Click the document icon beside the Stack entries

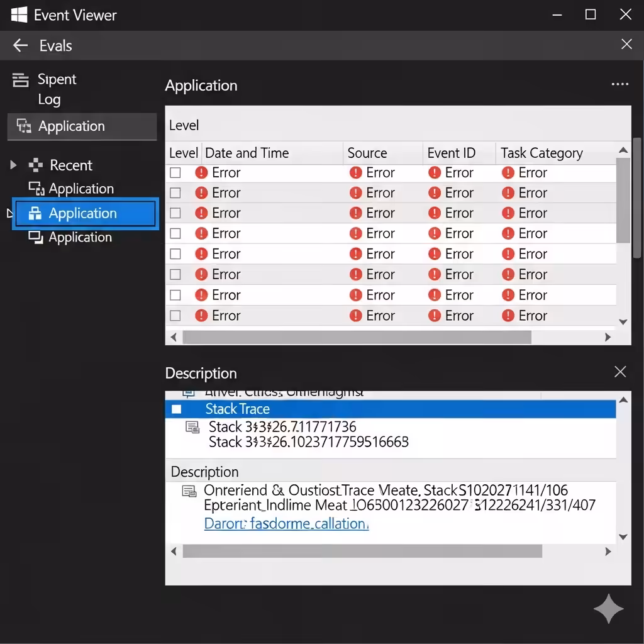click(x=192, y=427)
